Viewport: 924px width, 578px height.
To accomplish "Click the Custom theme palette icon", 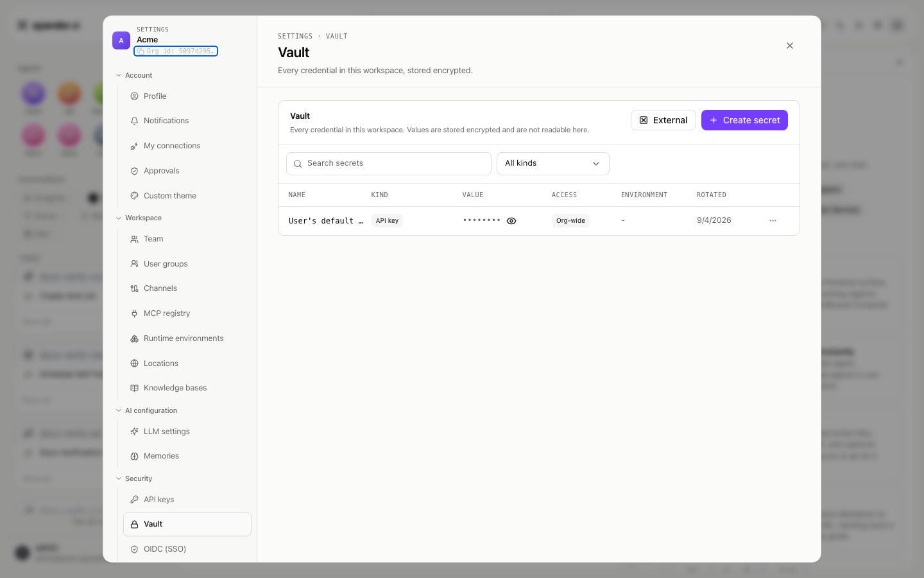I will (134, 196).
